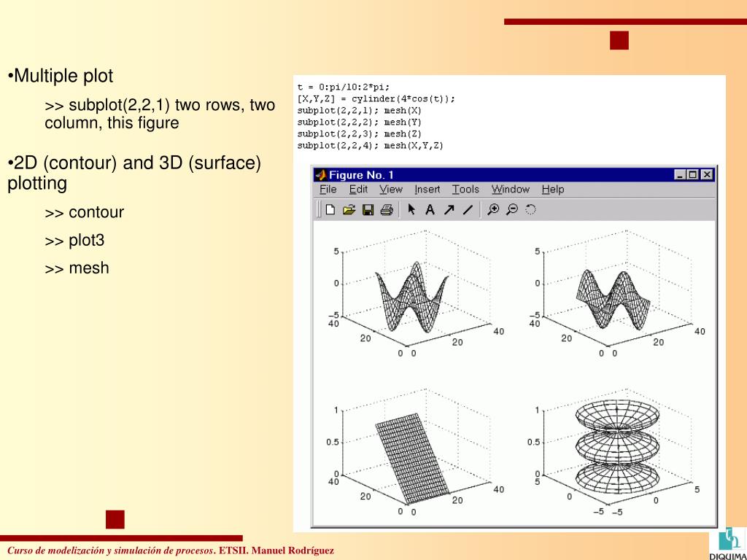This screenshot has height=560, width=747.
Task: Activate the Zoom Out magnifier
Action: click(511, 209)
